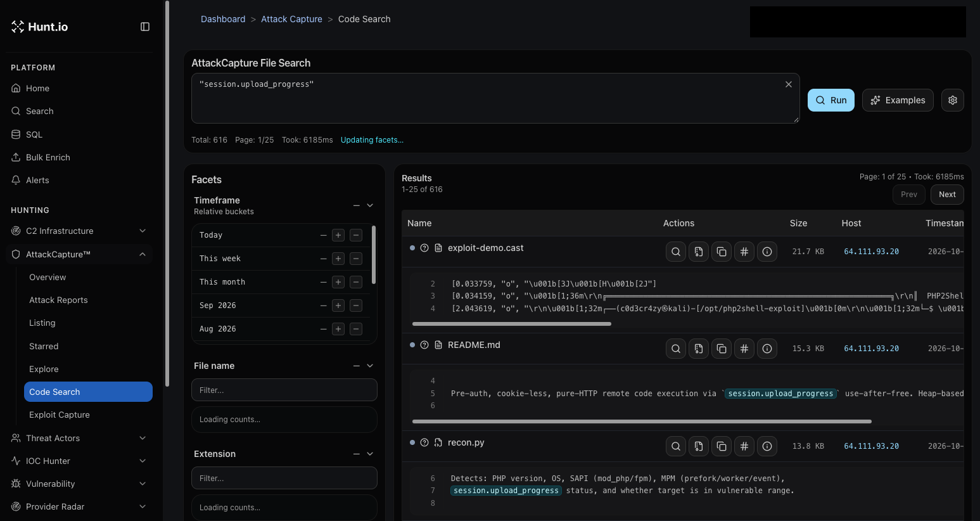Open the Examples button

point(898,100)
